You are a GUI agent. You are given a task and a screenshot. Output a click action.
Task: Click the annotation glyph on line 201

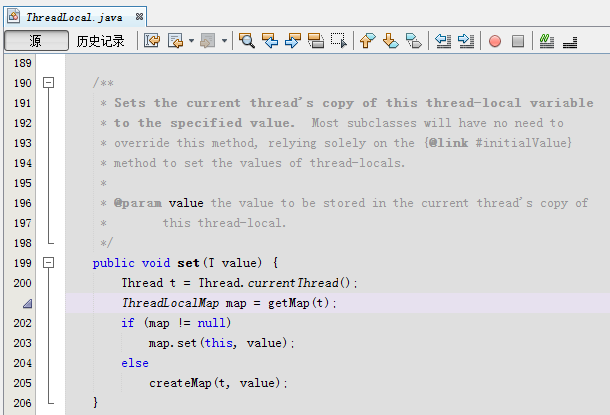click(x=27, y=303)
